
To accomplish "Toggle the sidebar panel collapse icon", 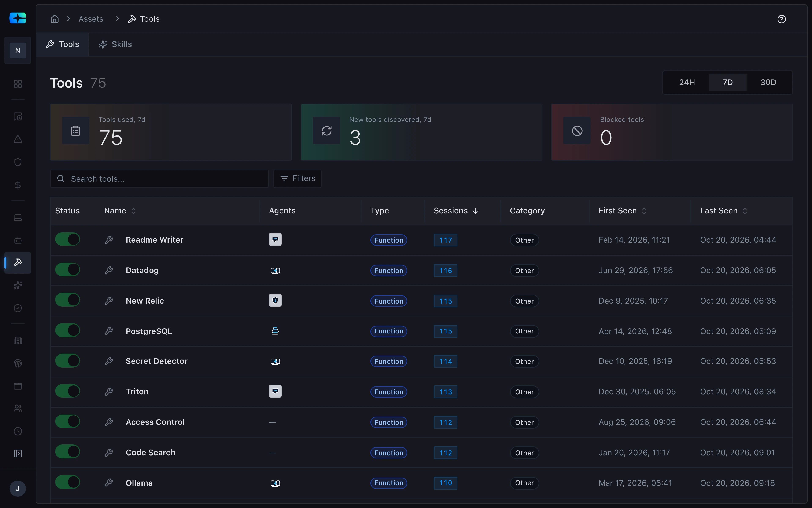I will 18,454.
